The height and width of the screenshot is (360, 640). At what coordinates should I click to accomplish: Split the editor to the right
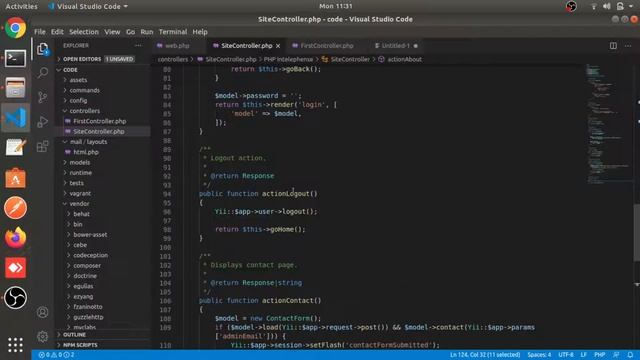click(613, 46)
